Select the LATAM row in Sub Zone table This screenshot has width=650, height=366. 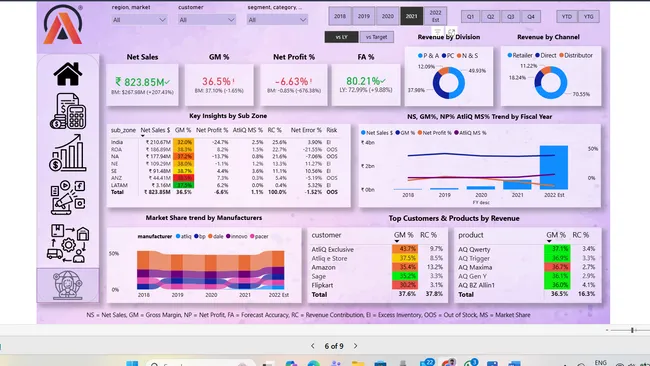click(224, 185)
